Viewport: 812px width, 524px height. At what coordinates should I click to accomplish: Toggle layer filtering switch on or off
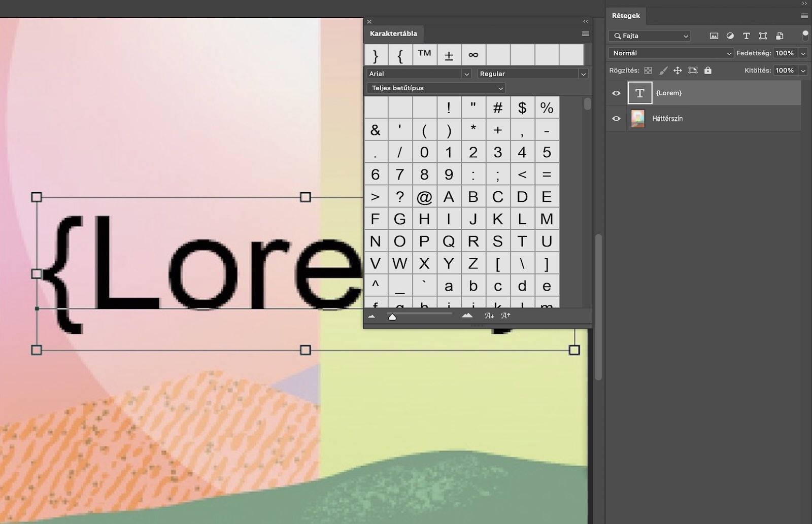tap(805, 36)
